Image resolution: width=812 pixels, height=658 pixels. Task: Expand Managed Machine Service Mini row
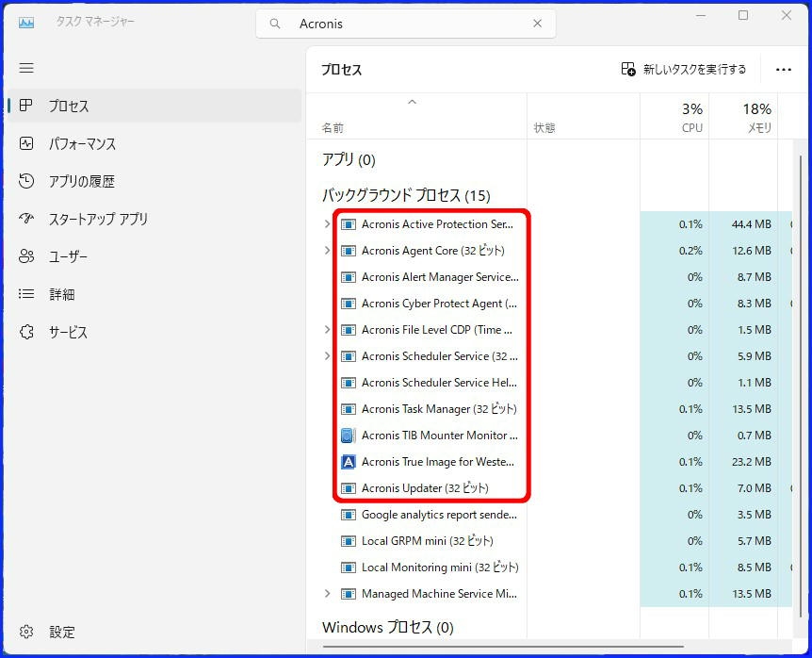point(327,593)
